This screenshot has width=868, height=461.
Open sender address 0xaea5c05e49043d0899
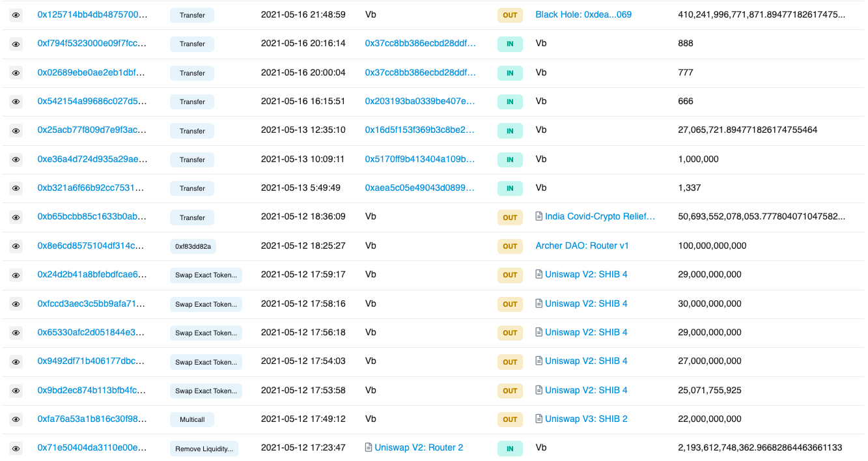coord(419,188)
